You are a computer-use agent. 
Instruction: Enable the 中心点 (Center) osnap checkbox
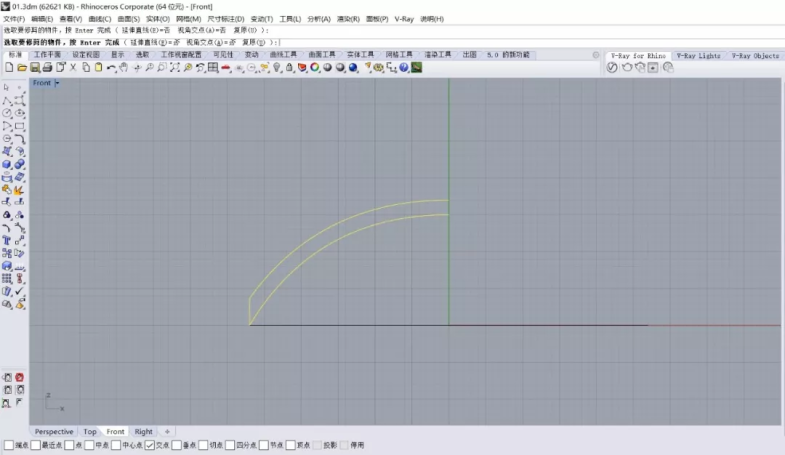tap(115, 445)
